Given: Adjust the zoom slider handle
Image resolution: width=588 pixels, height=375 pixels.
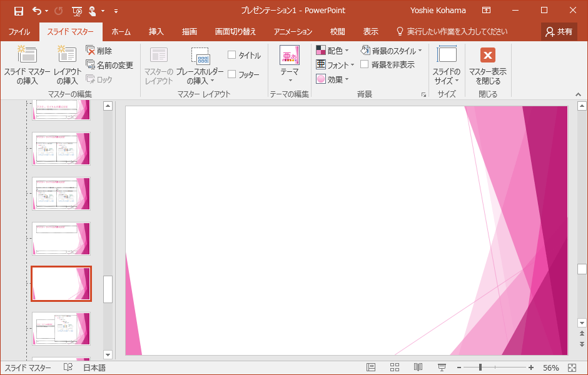Looking at the screenshot, I should [480, 368].
